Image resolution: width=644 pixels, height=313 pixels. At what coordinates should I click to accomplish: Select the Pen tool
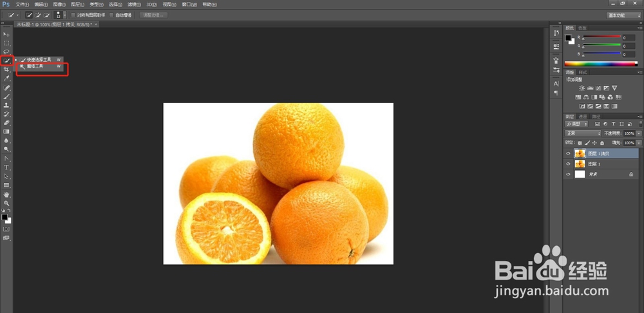(6, 158)
